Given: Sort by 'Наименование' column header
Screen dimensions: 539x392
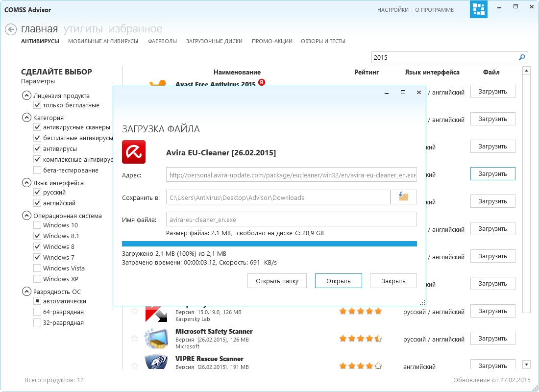Looking at the screenshot, I should pos(237,72).
